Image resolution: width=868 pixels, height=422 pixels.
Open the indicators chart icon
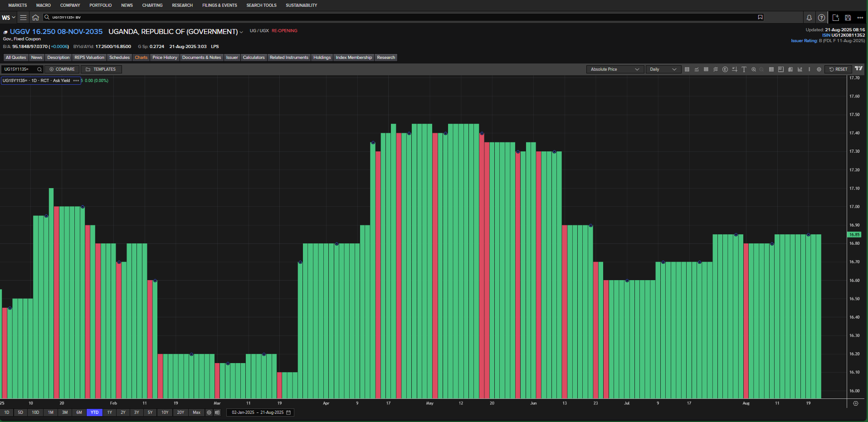(697, 69)
